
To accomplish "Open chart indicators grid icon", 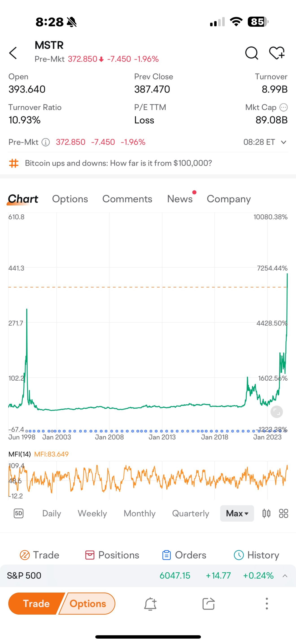I will (x=283, y=514).
